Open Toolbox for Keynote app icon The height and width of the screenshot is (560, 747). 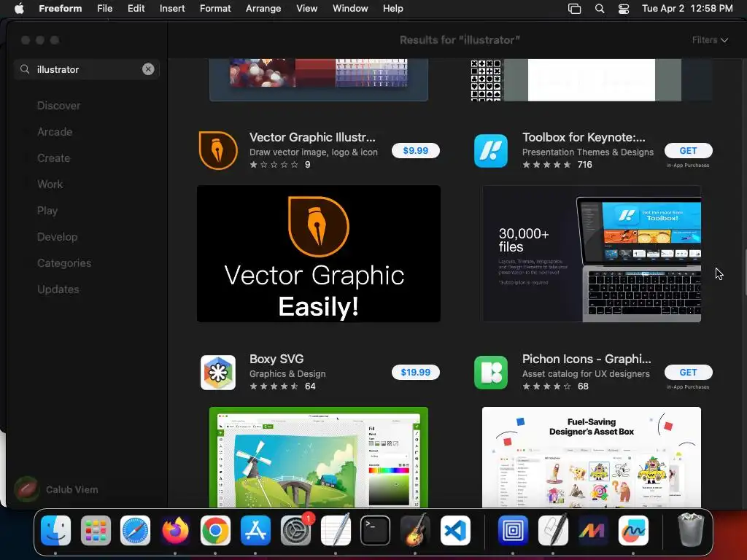[491, 150]
